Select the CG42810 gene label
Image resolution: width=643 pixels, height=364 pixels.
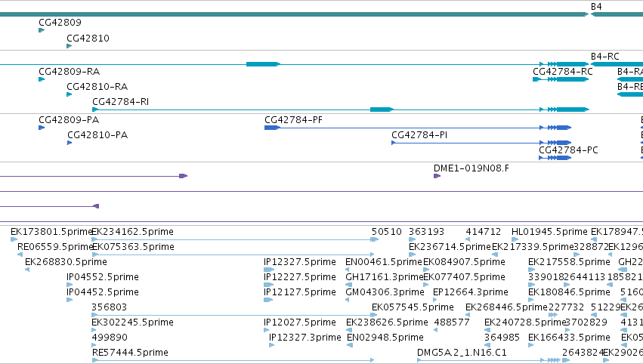click(x=88, y=39)
